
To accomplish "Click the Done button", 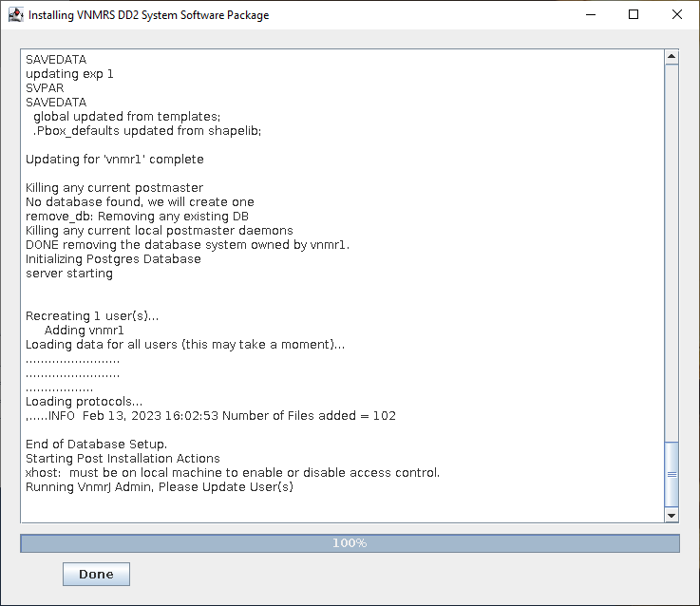I will pos(96,574).
